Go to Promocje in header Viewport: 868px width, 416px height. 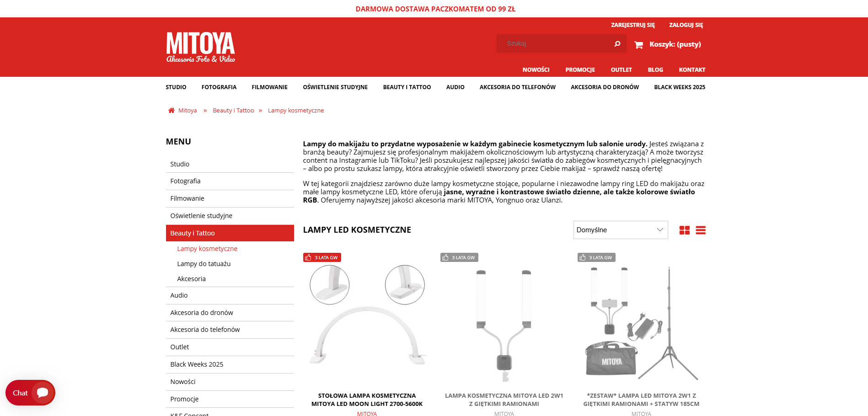(x=580, y=70)
